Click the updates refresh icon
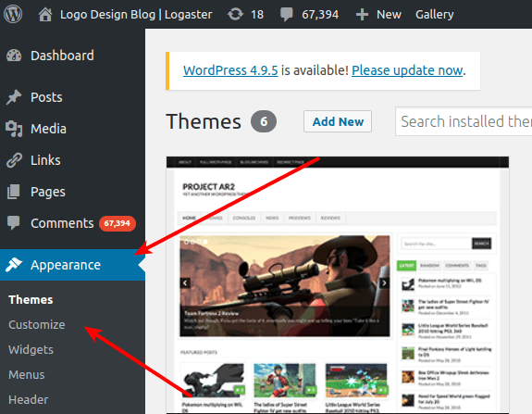This screenshot has height=414, width=532. point(235,15)
